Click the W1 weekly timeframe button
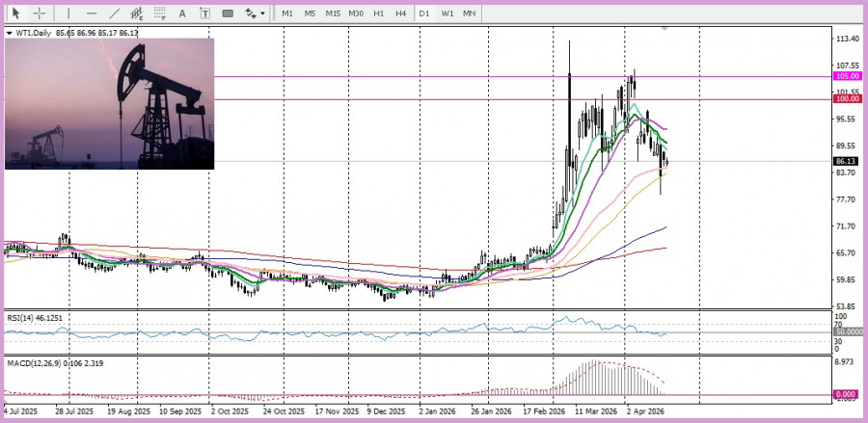Screen dimensions: 868x423 [x=448, y=13]
